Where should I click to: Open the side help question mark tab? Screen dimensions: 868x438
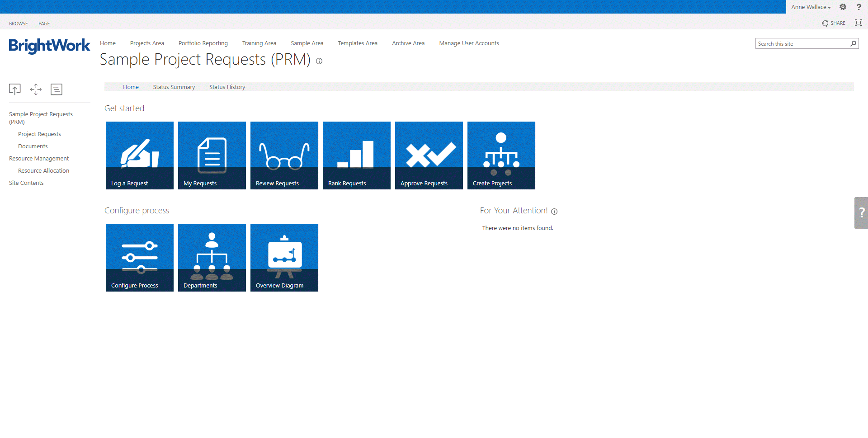tap(861, 213)
